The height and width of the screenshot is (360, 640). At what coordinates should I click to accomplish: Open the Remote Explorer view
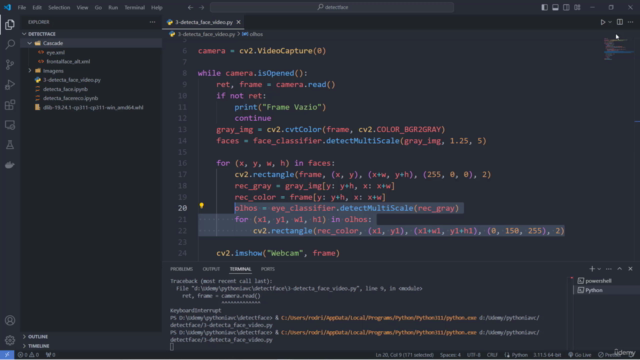10,125
